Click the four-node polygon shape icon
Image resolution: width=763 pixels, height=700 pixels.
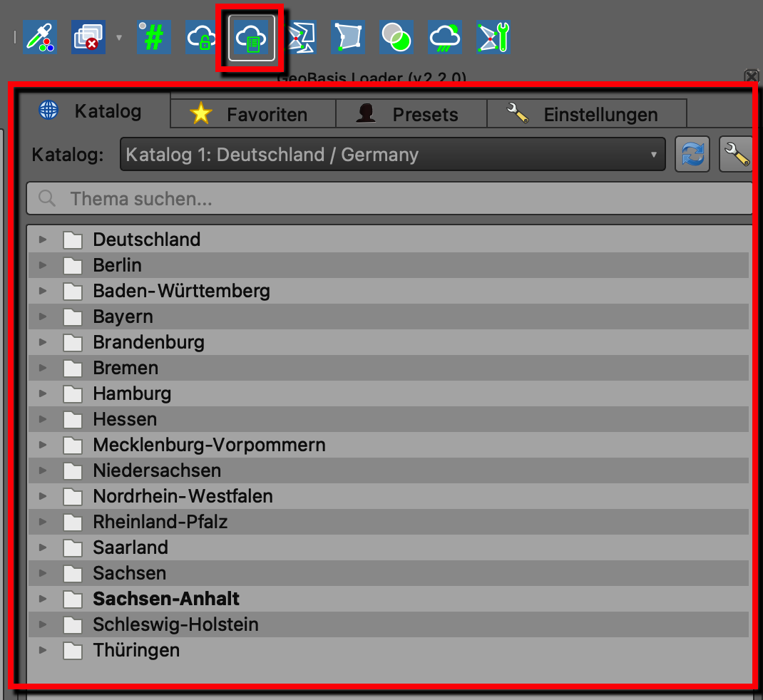point(348,37)
